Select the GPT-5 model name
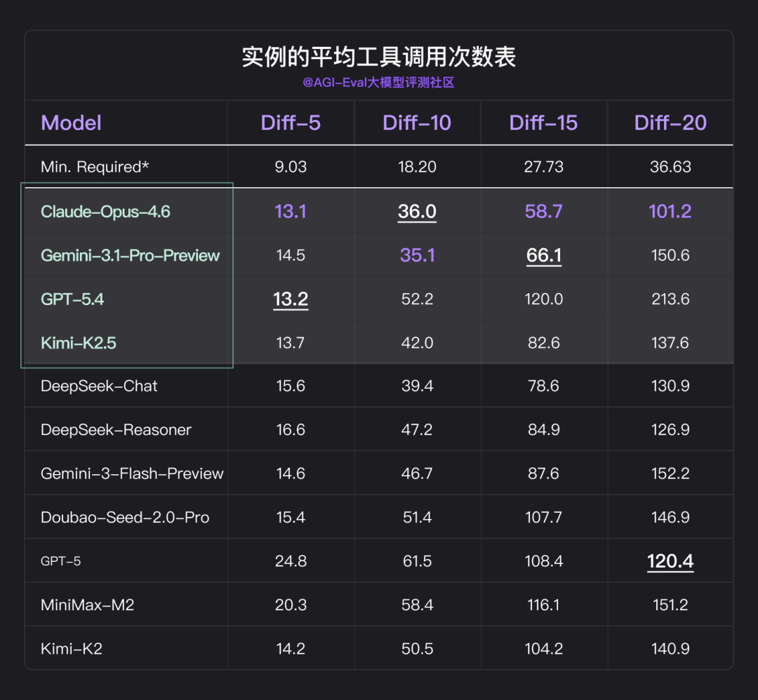758x700 pixels. (x=60, y=561)
